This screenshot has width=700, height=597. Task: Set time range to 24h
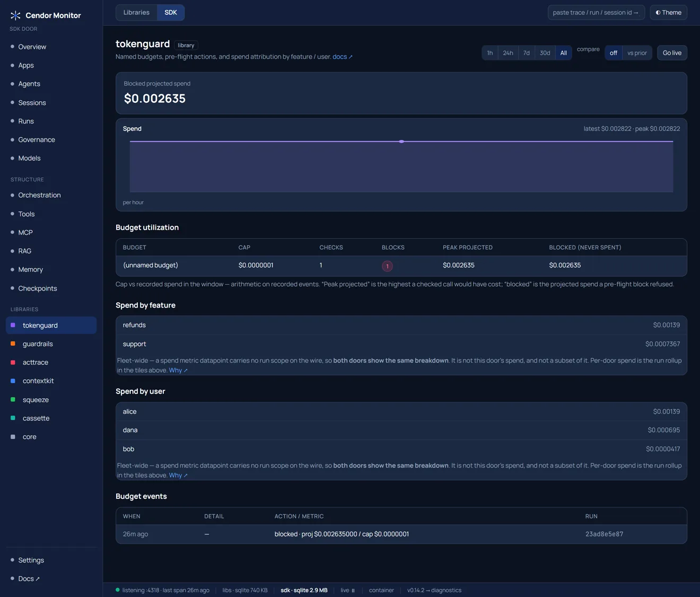[x=508, y=52]
